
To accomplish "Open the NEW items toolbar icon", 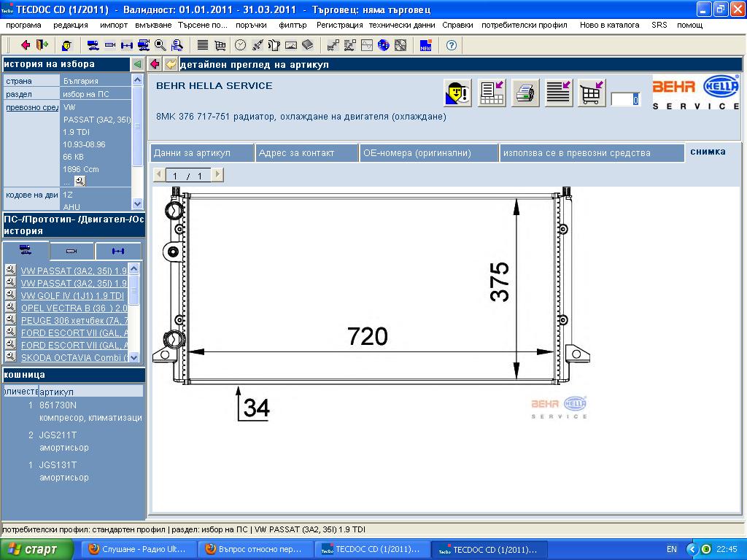I will point(426,45).
